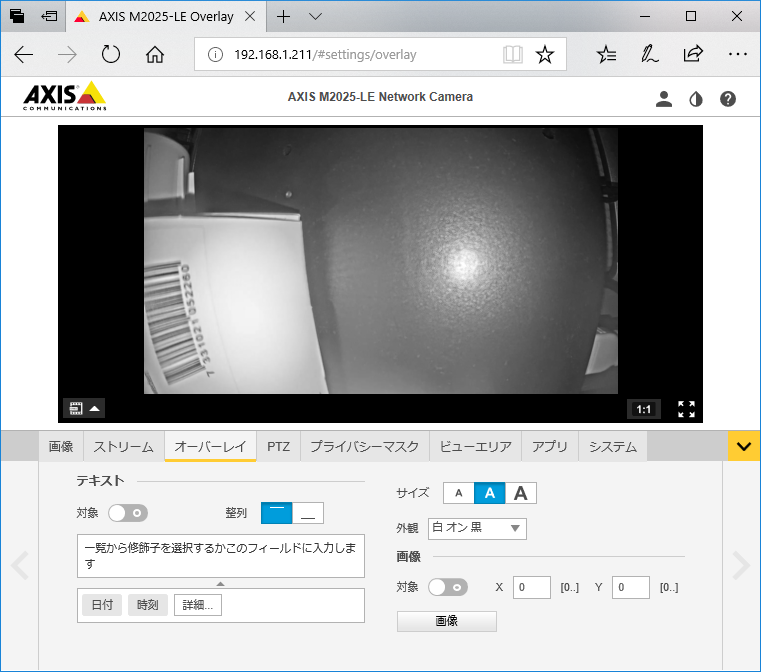Go to previous settings panel left arrow
The height and width of the screenshot is (672, 761).
(19, 565)
